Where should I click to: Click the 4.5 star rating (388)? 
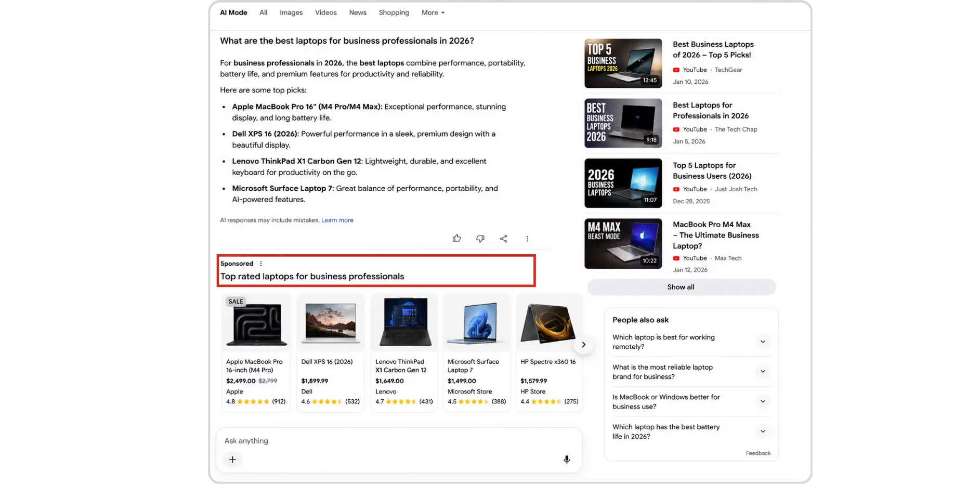click(477, 402)
